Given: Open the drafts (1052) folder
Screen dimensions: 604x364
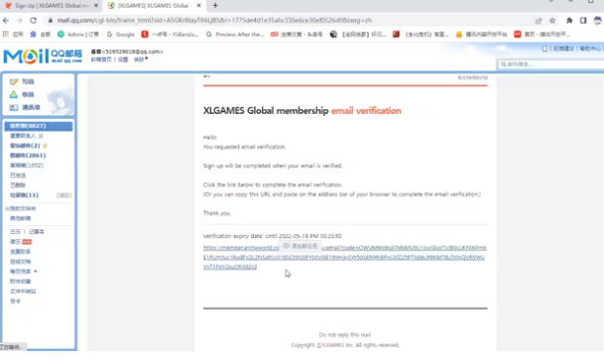Looking at the screenshot, I should pyautogui.click(x=27, y=166).
